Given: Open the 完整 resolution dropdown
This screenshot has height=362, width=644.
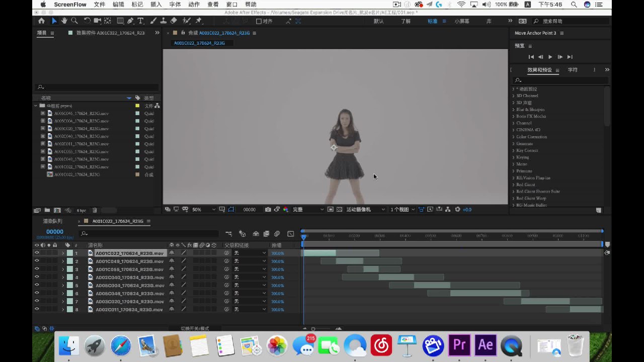Looking at the screenshot, I should [x=308, y=209].
